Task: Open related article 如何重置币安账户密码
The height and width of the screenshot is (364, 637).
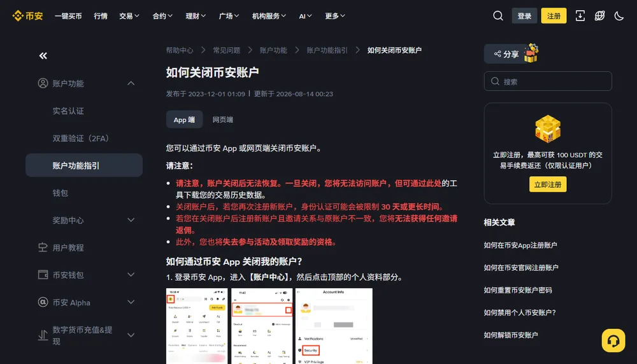Action: (x=517, y=290)
